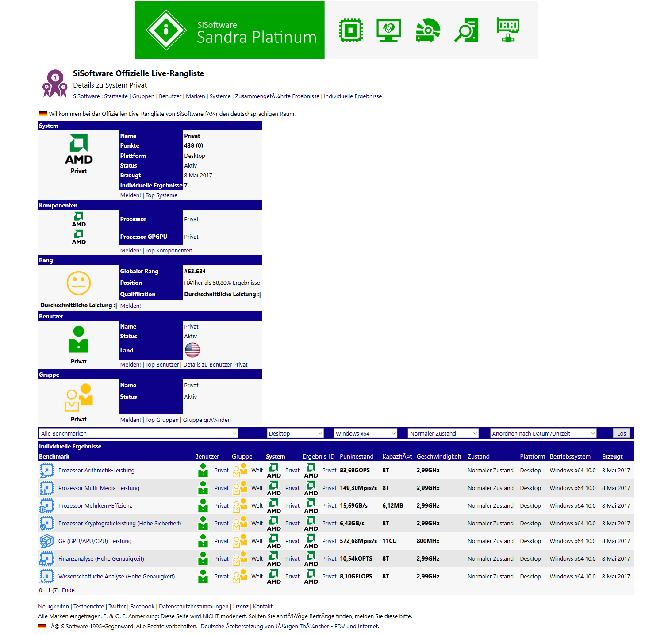Sort by Punktestand column header
This screenshot has width=672, height=635.
point(357,456)
